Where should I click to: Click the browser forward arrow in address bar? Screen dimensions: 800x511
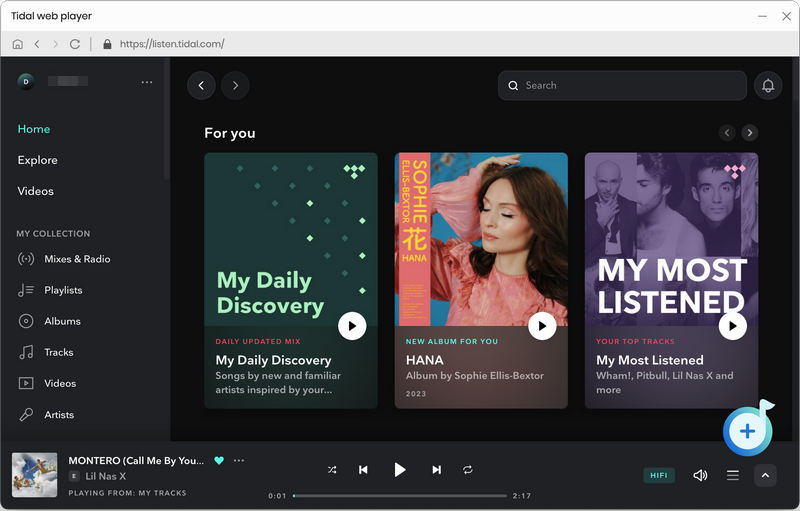tap(55, 44)
